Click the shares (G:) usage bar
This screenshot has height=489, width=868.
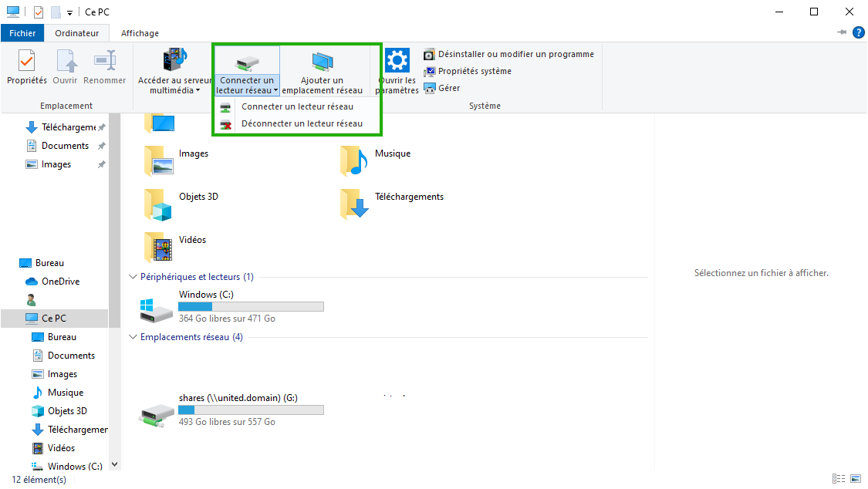251,410
